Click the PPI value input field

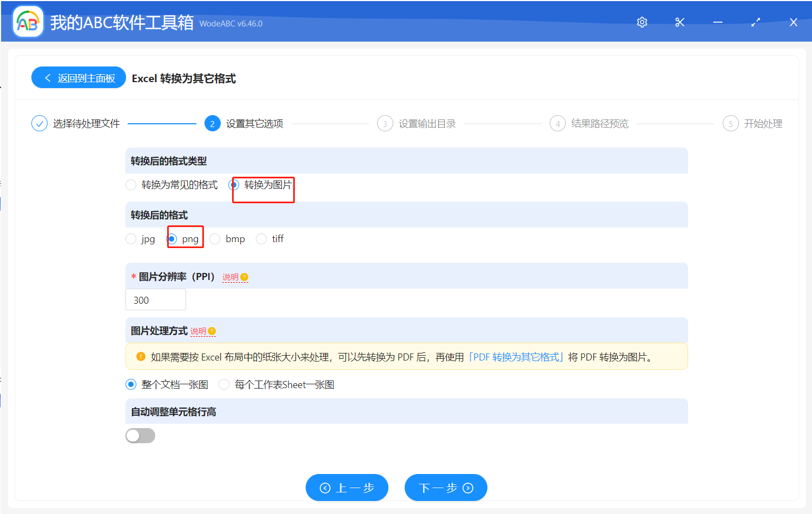156,299
